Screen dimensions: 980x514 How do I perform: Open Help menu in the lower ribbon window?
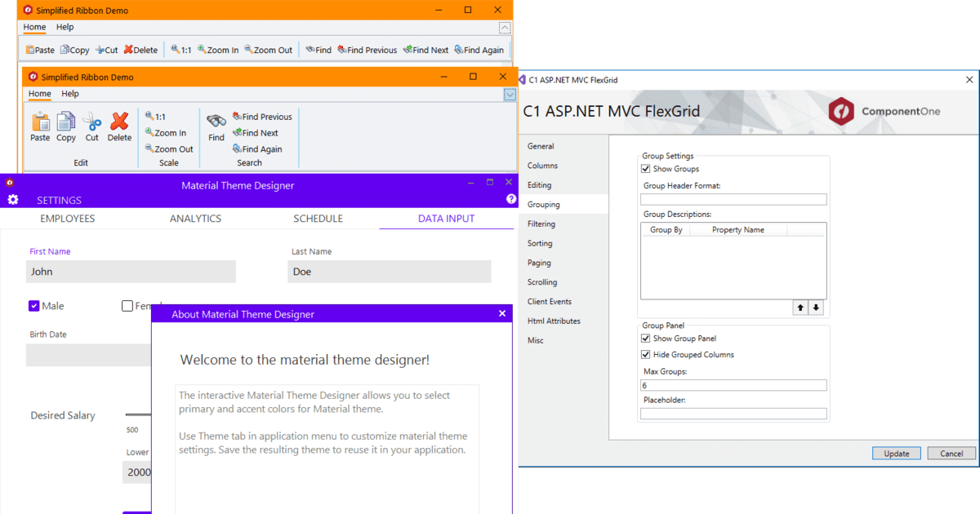coord(70,94)
